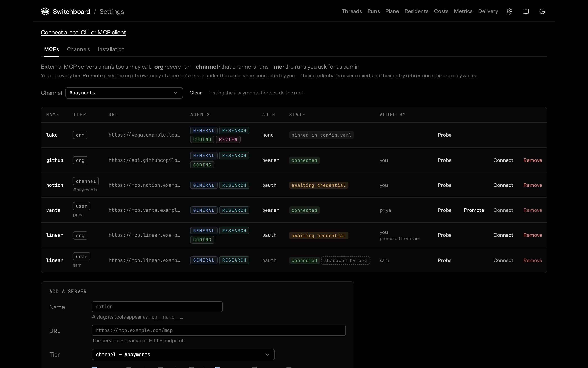Toggle dark mode with the moon icon

coord(542,11)
